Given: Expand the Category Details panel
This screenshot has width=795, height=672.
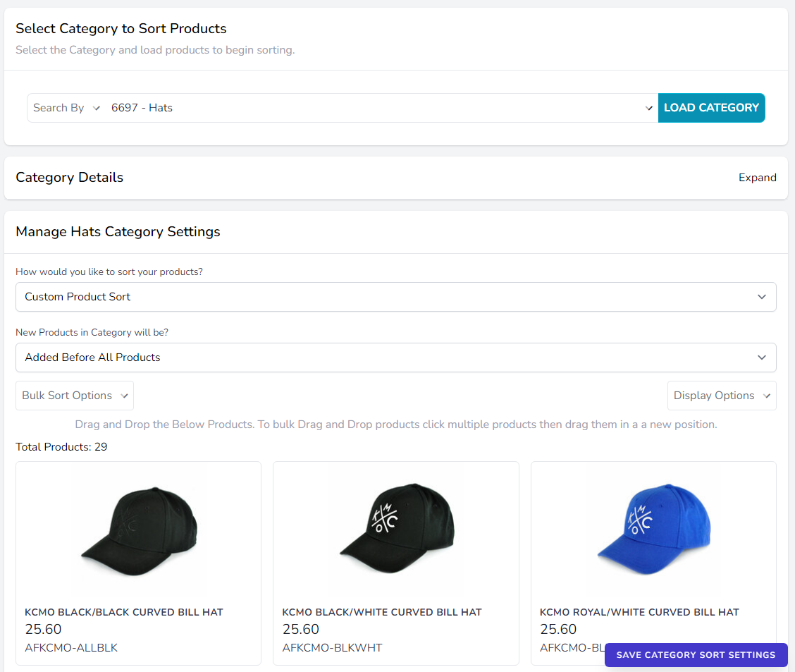Looking at the screenshot, I should click(757, 178).
